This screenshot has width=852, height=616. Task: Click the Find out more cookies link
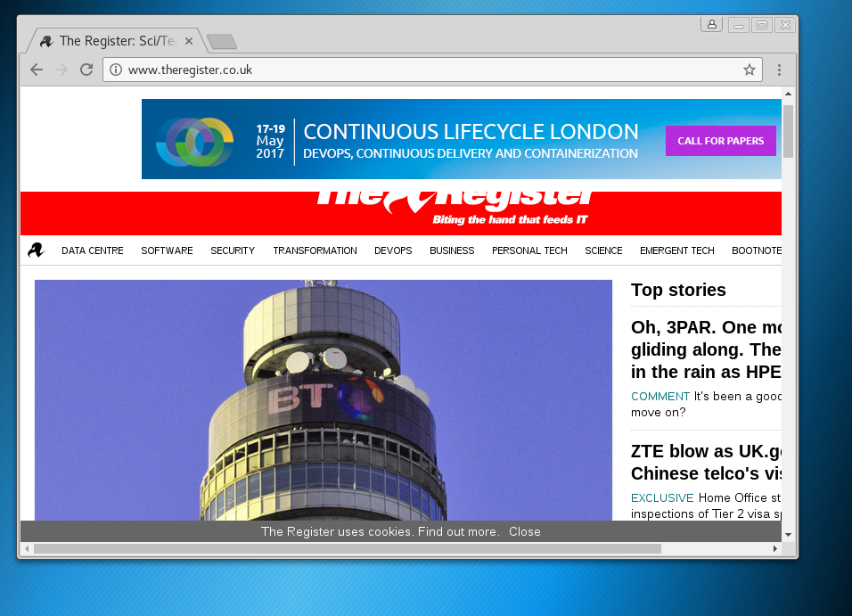click(458, 531)
